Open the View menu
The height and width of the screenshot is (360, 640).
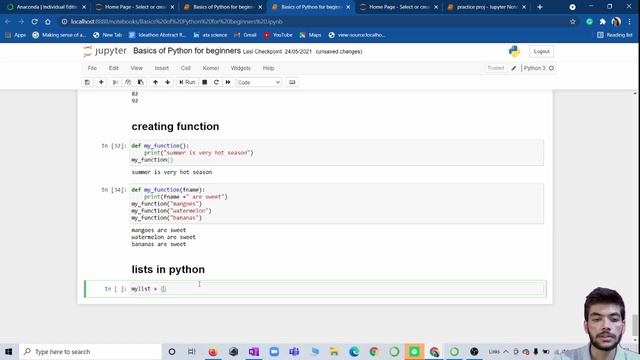click(x=136, y=68)
